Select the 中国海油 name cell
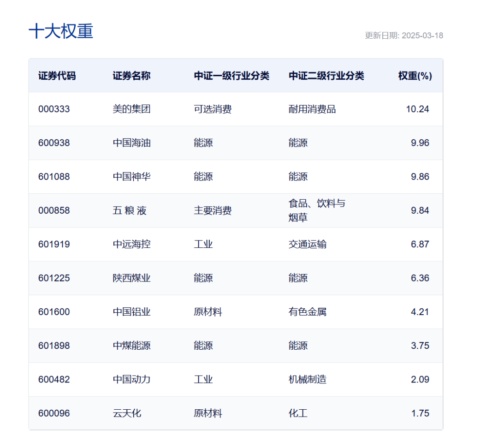This screenshot has height=448, width=498. pyautogui.click(x=131, y=143)
